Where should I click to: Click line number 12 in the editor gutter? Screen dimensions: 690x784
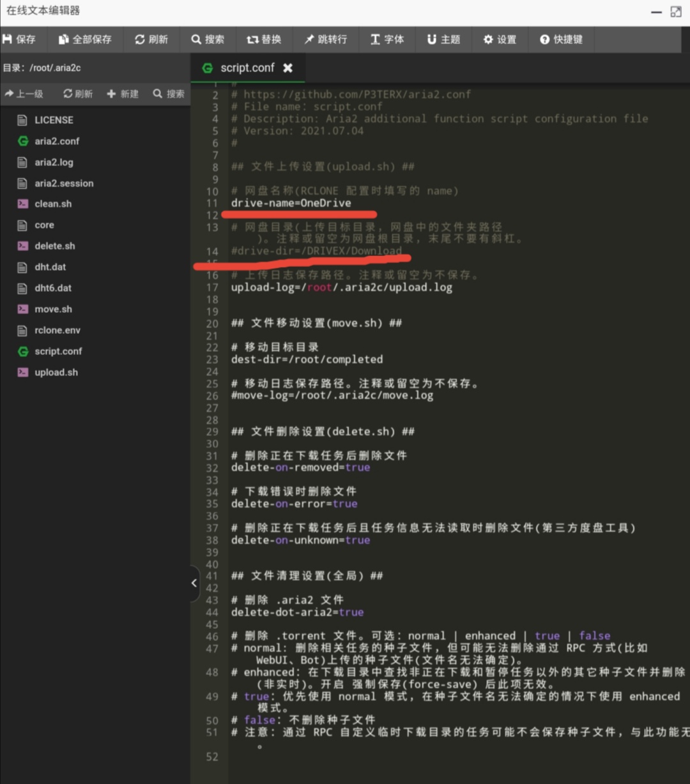tap(211, 215)
